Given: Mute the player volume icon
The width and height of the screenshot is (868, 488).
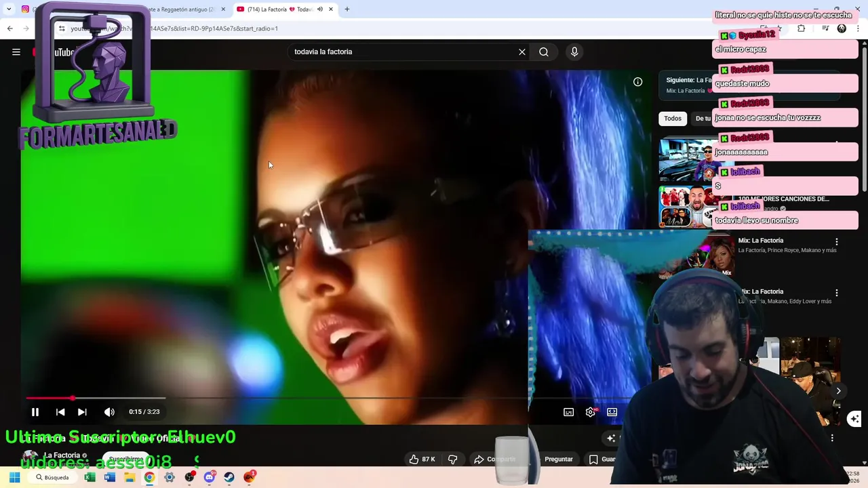Looking at the screenshot, I should 109,411.
